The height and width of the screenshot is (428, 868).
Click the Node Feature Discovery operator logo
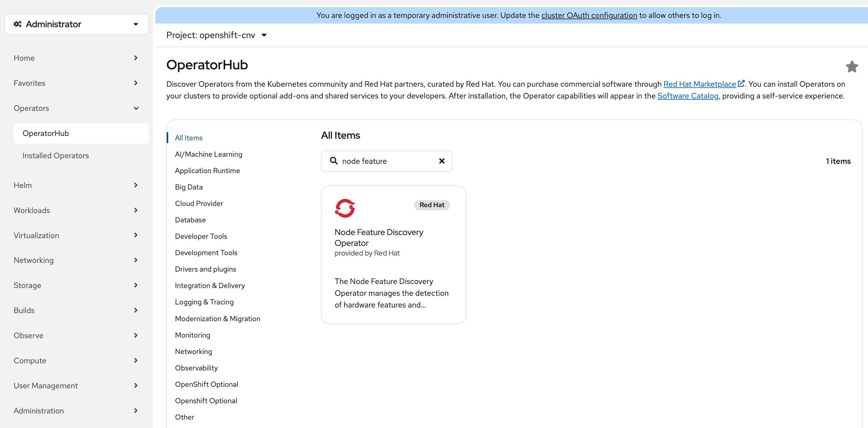point(344,208)
